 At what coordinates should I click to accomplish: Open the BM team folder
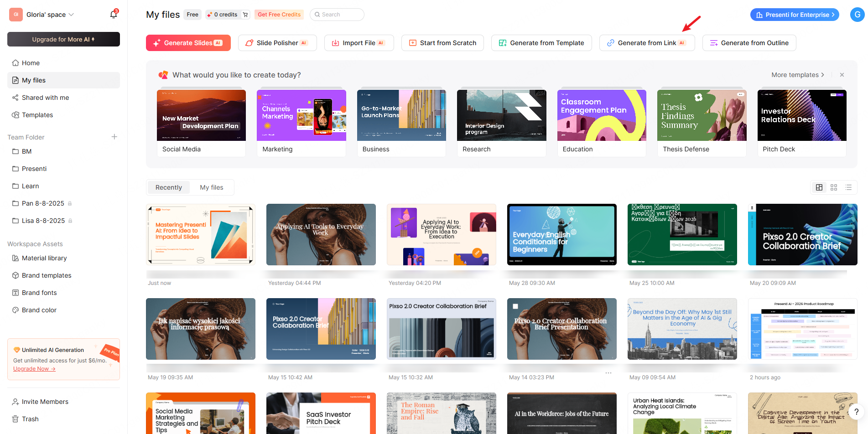63,151
